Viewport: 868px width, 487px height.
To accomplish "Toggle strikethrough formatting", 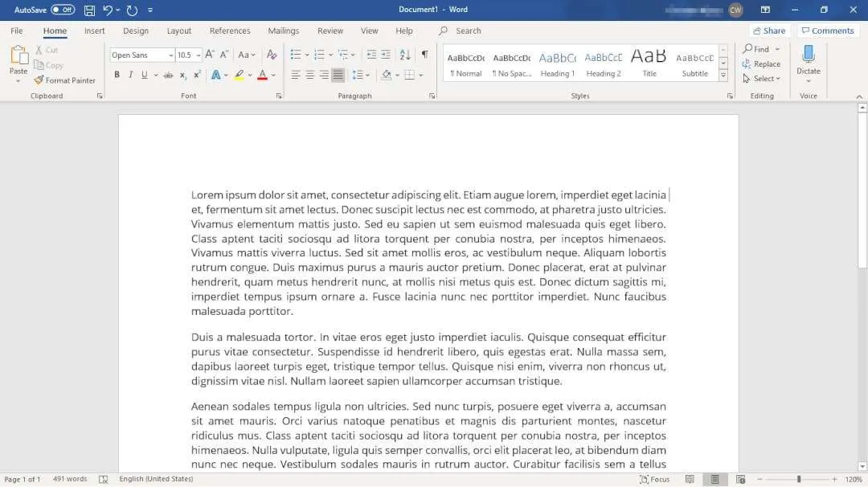I will point(168,75).
